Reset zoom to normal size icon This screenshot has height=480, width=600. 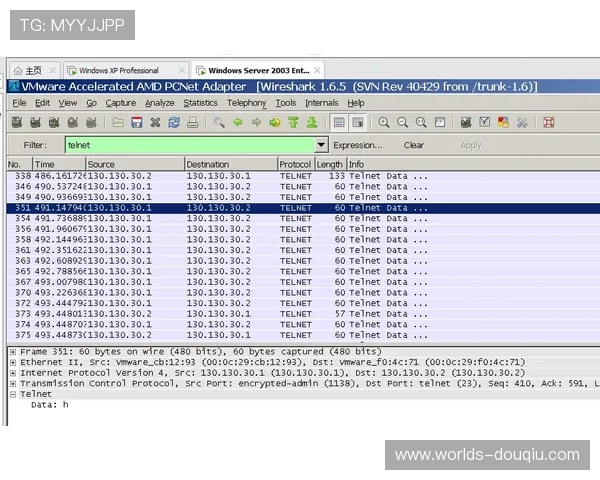click(421, 122)
